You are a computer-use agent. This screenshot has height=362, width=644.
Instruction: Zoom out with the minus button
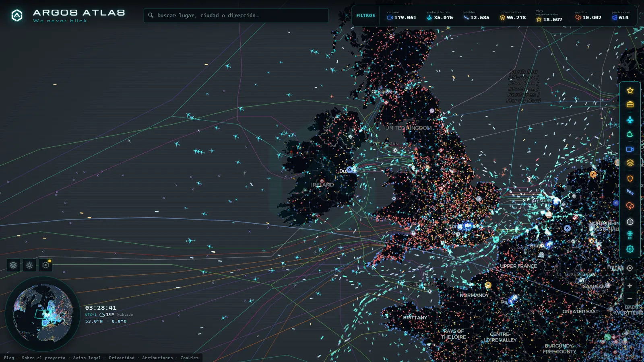pyautogui.click(x=630, y=298)
